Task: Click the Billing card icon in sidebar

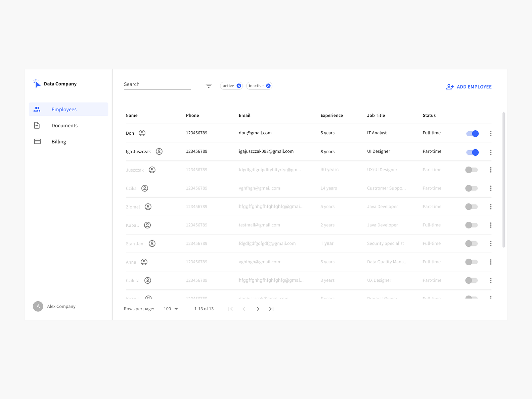Action: pos(37,141)
